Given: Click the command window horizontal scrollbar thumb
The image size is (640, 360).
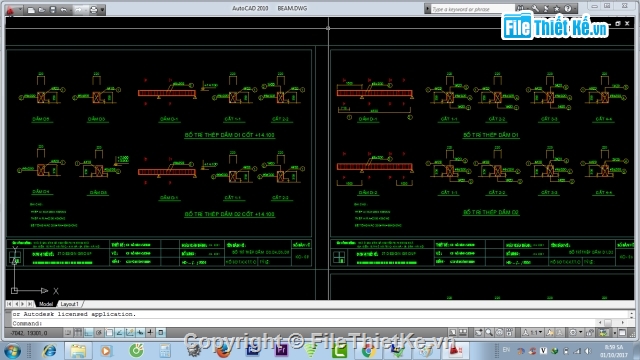Looking at the screenshot, I should click(x=608, y=323).
